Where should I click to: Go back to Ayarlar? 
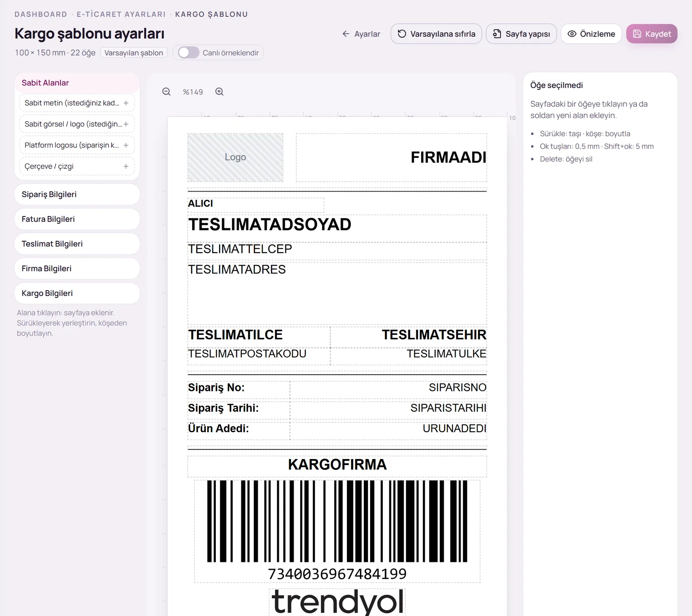(x=361, y=34)
